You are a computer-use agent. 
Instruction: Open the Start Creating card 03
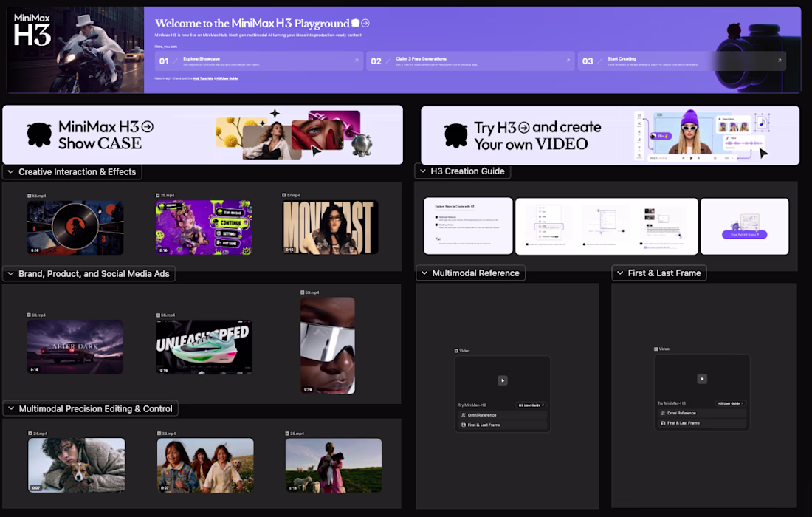[682, 61]
